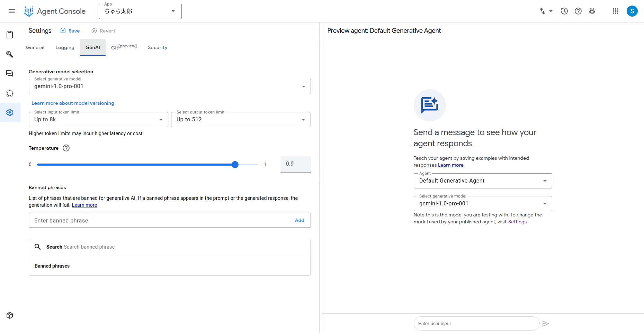This screenshot has height=334, width=644.
Task: Click the Preview agent panel title
Action: click(384, 31)
